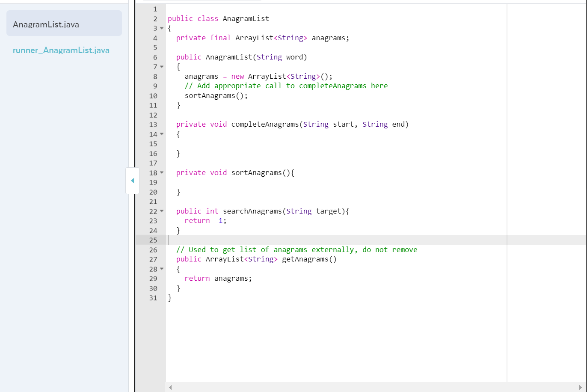Collapse the completeAnagrams method body at line 14
Image resolution: width=587 pixels, height=392 pixels.
[162, 134]
